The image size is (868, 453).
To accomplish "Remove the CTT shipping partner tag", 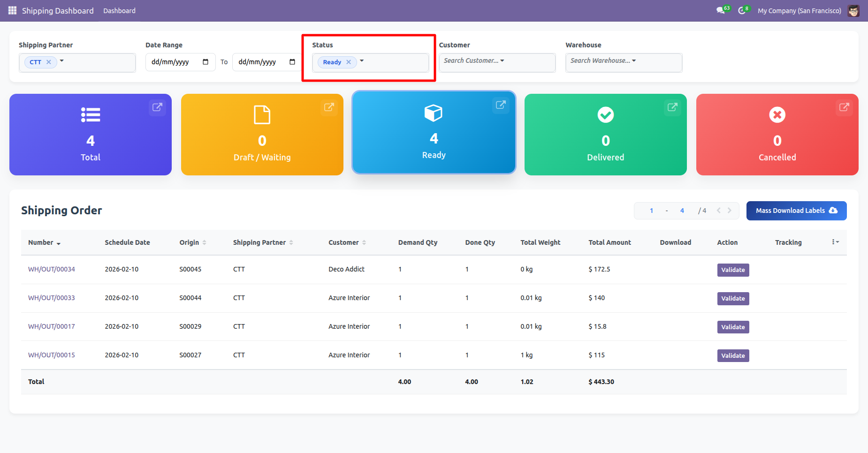I will click(49, 62).
